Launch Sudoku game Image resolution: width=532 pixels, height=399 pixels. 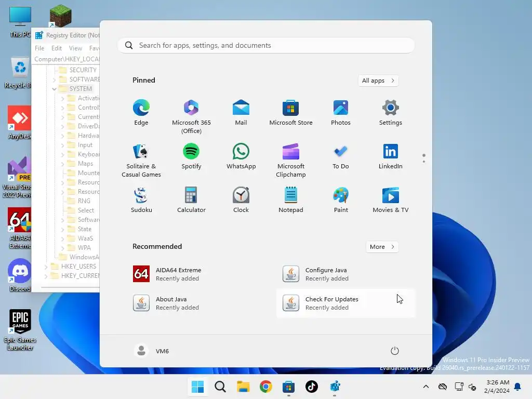point(141,200)
